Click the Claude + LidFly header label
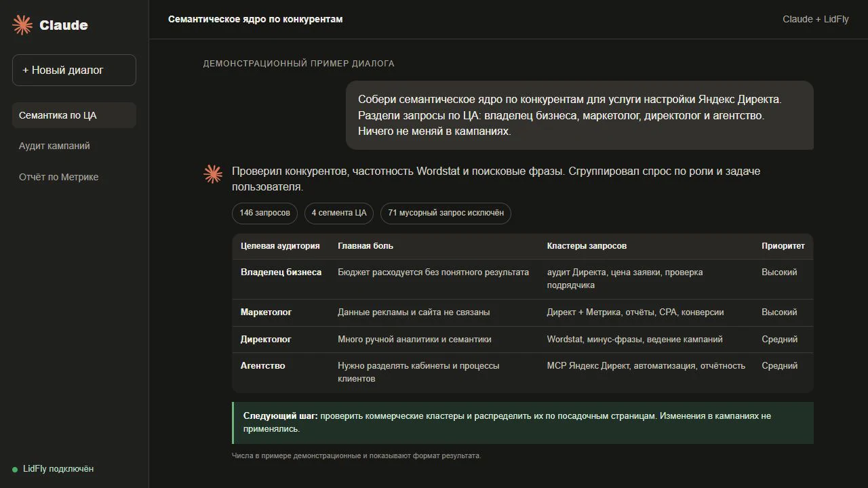The image size is (868, 488). click(816, 19)
